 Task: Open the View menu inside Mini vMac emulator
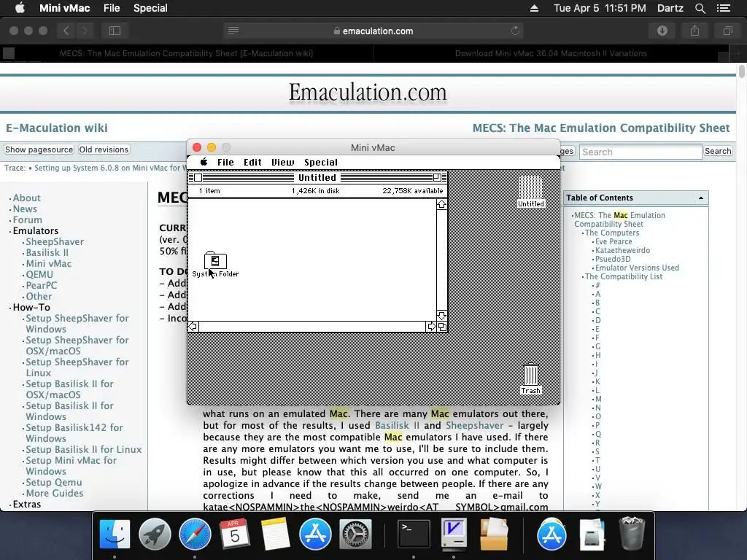pyautogui.click(x=282, y=162)
